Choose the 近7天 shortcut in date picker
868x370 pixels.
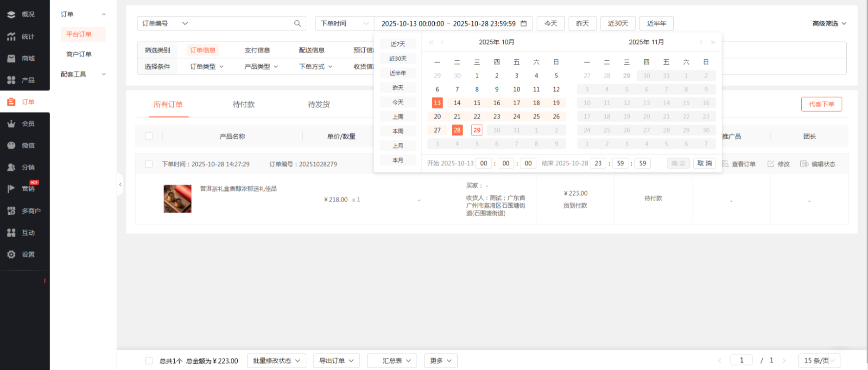(398, 44)
